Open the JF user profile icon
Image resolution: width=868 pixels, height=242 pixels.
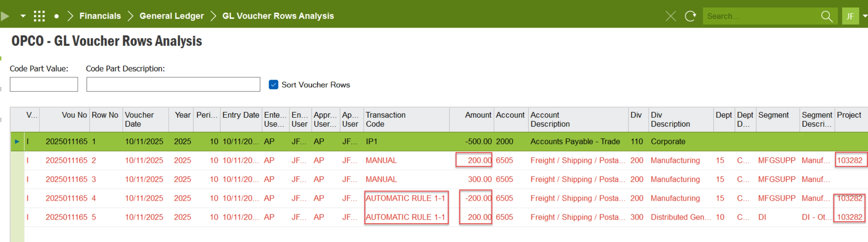[x=850, y=16]
